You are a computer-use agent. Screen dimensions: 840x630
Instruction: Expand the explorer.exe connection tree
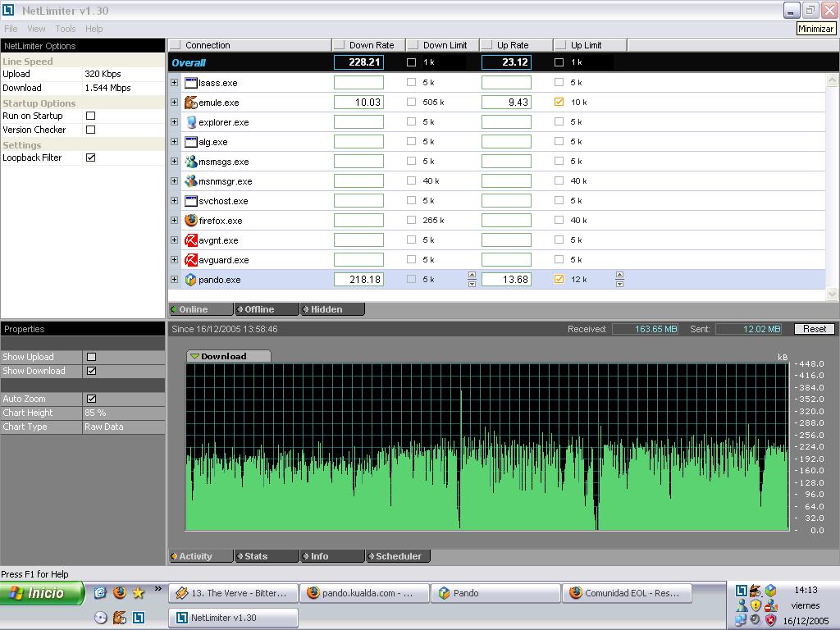[x=175, y=122]
